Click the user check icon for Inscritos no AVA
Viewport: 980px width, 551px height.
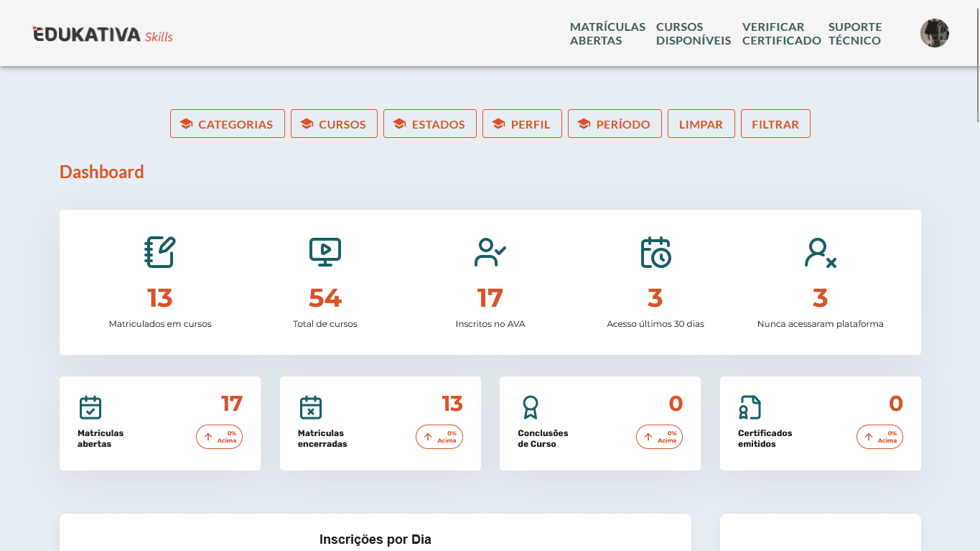(x=490, y=252)
